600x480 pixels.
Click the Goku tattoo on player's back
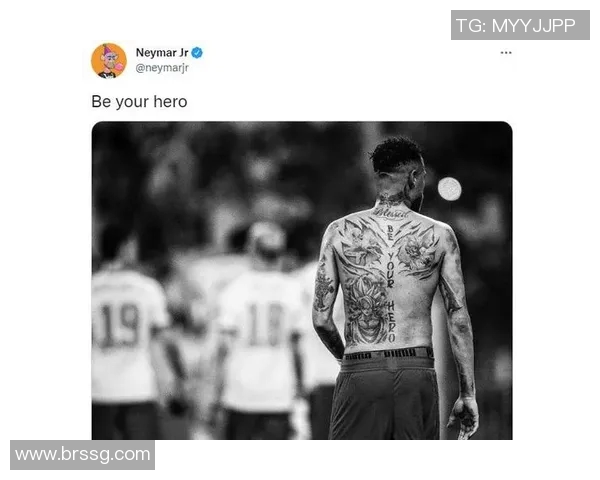point(365,310)
